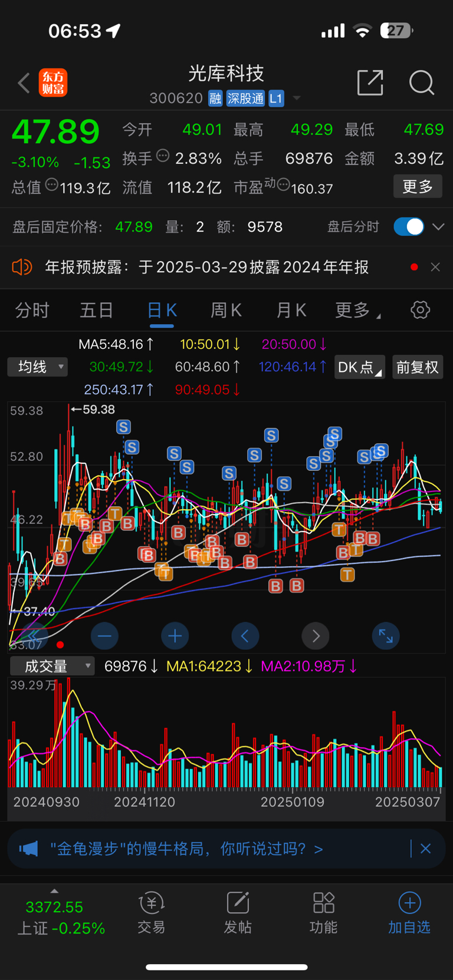The height and width of the screenshot is (980, 453).
Task: Open the 上证 3372.55 index quote
Action: click(61, 918)
